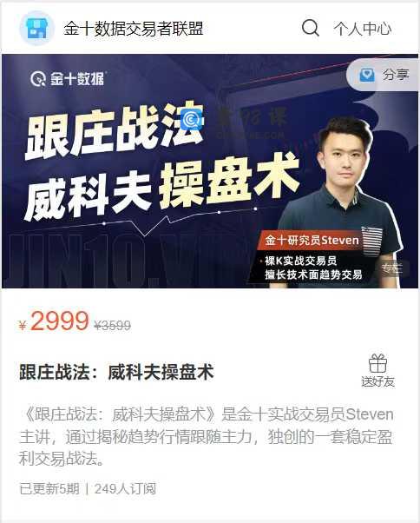Tap the blue shop logo icon
This screenshot has height=523, width=420.
click(36, 29)
